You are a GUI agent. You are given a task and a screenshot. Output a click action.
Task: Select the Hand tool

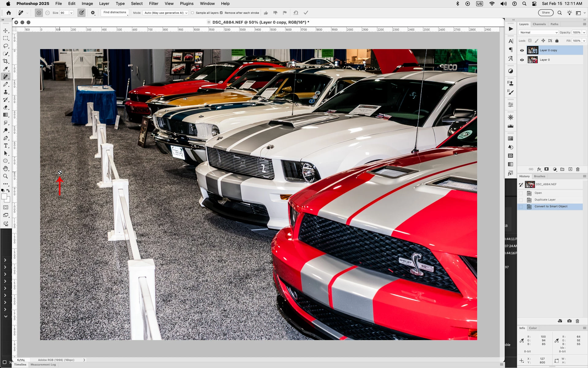click(x=6, y=169)
